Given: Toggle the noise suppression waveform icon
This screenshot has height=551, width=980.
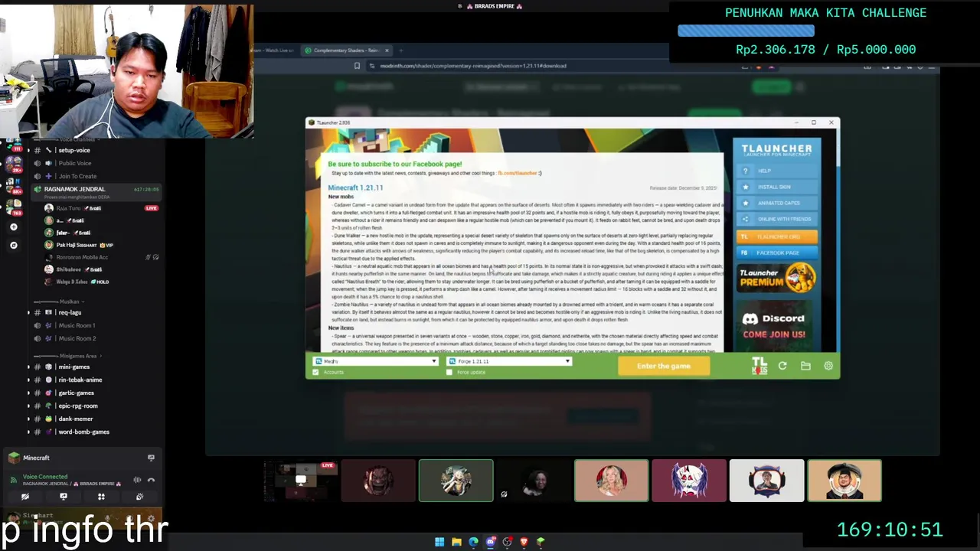Looking at the screenshot, I should pyautogui.click(x=137, y=480).
